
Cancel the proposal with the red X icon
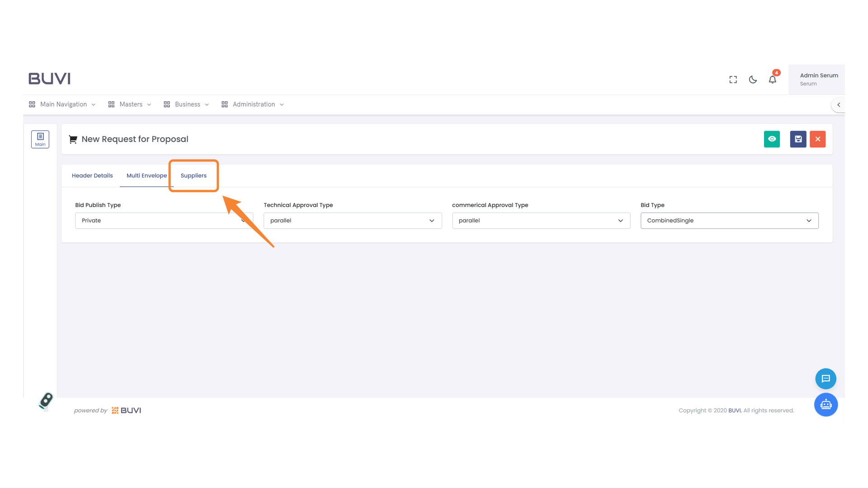tap(817, 139)
